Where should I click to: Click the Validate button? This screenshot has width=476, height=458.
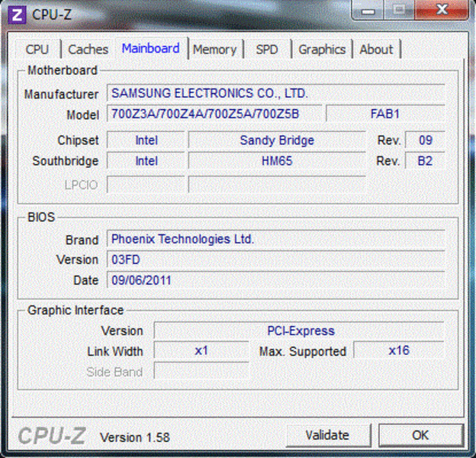(327, 435)
